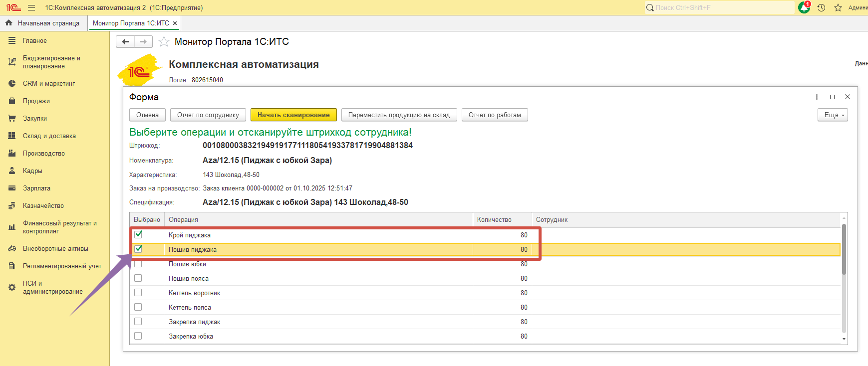Click the Начать сканирование button
This screenshot has height=366, width=868.
(293, 115)
